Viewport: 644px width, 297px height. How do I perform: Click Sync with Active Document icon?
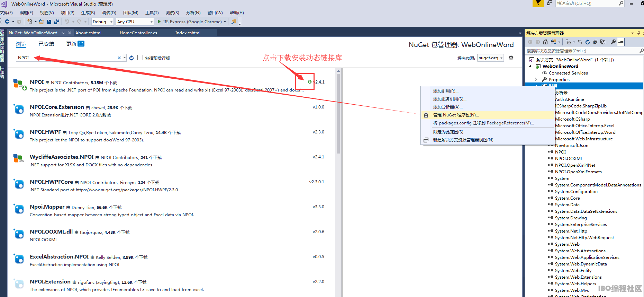(580, 42)
